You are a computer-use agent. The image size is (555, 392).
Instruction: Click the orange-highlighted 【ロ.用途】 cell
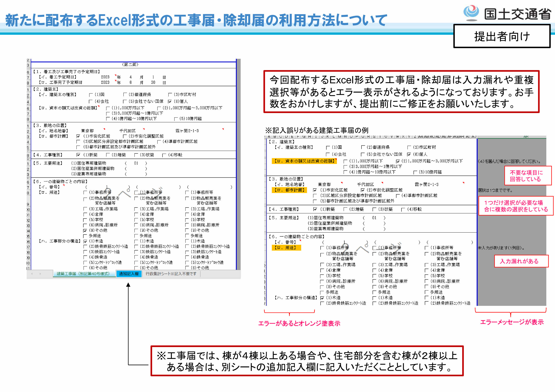[x=286, y=248]
